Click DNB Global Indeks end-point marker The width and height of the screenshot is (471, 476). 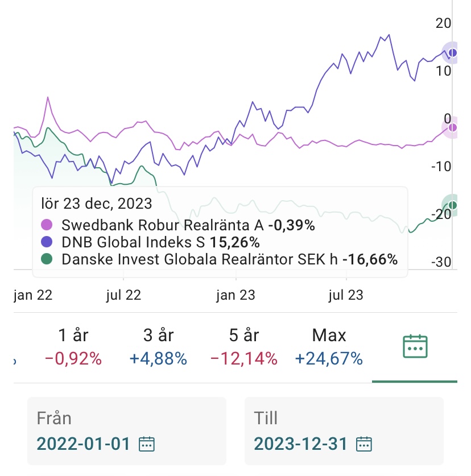453,53
